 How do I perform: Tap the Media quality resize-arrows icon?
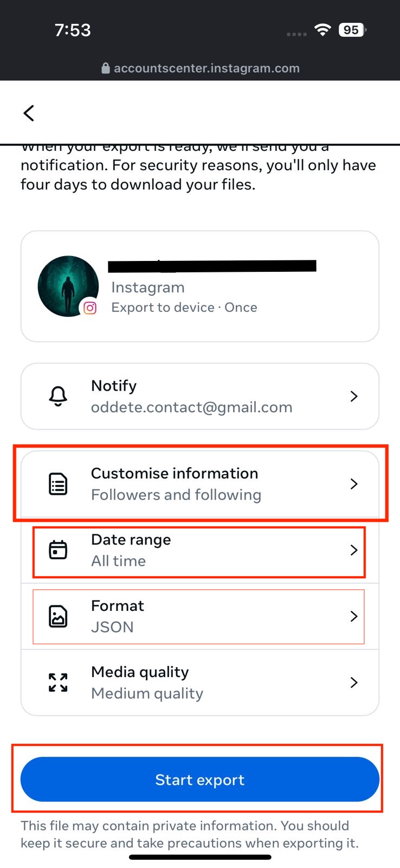pyautogui.click(x=57, y=682)
